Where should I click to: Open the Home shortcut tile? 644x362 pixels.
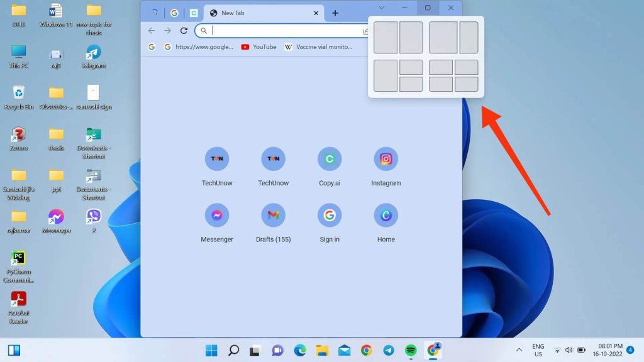pos(386,223)
